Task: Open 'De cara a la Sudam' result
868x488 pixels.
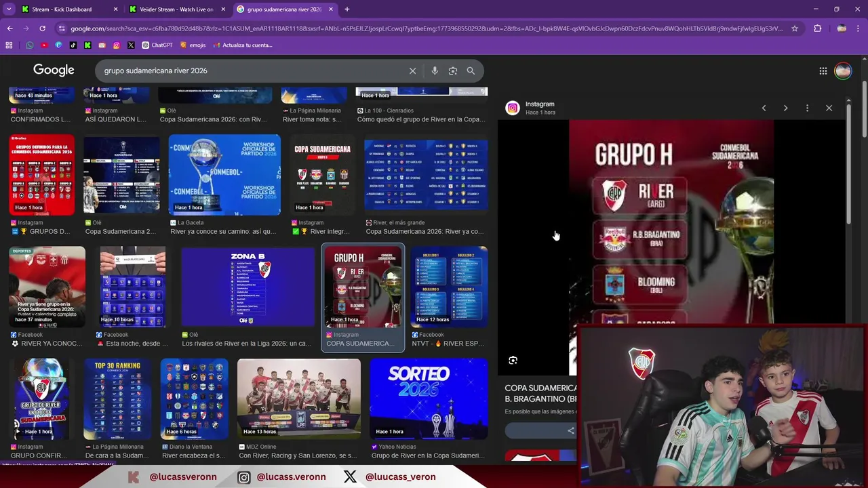Action: pyautogui.click(x=117, y=455)
